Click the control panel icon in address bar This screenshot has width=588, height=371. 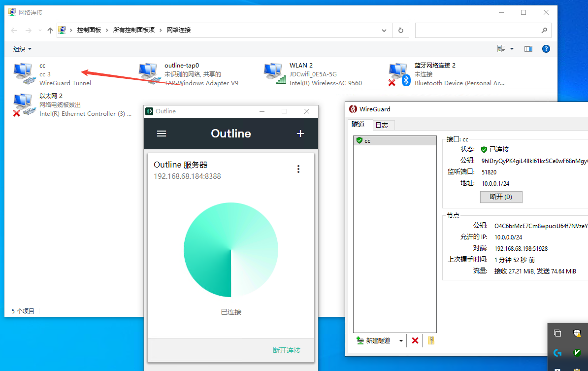[62, 30]
